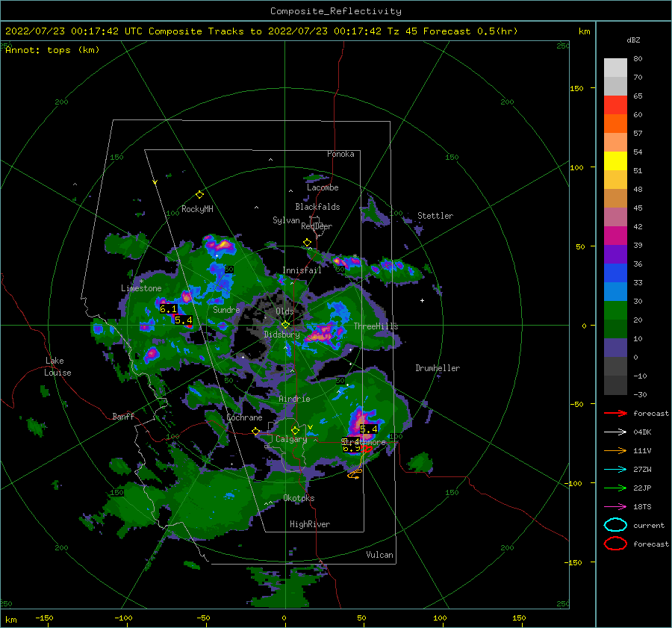The width and height of the screenshot is (672, 628).
Task: Click the Innisfail label
Action: (302, 270)
